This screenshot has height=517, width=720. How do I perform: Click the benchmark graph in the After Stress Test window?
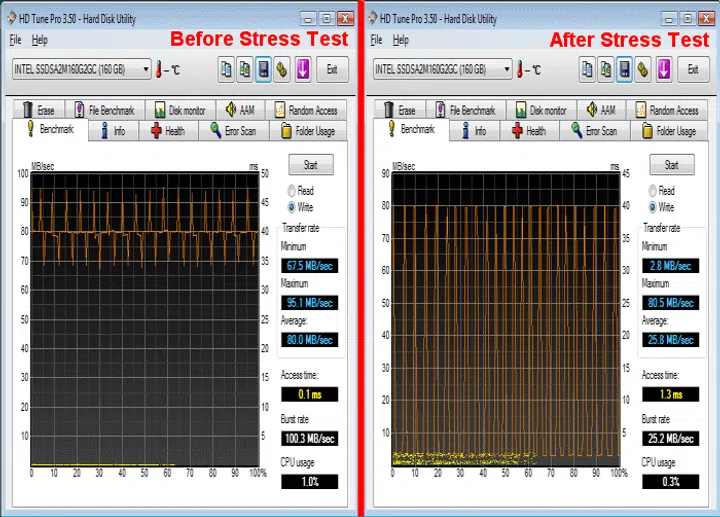pyautogui.click(x=506, y=320)
